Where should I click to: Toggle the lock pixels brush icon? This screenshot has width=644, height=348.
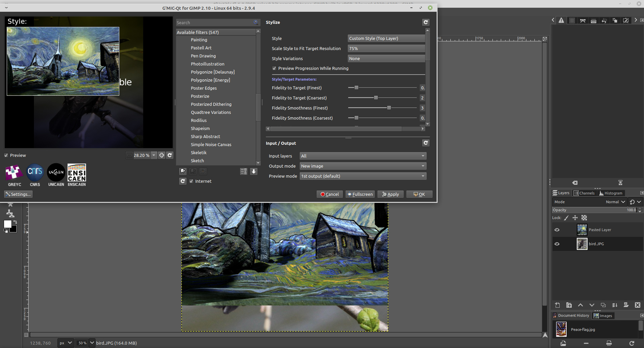566,218
